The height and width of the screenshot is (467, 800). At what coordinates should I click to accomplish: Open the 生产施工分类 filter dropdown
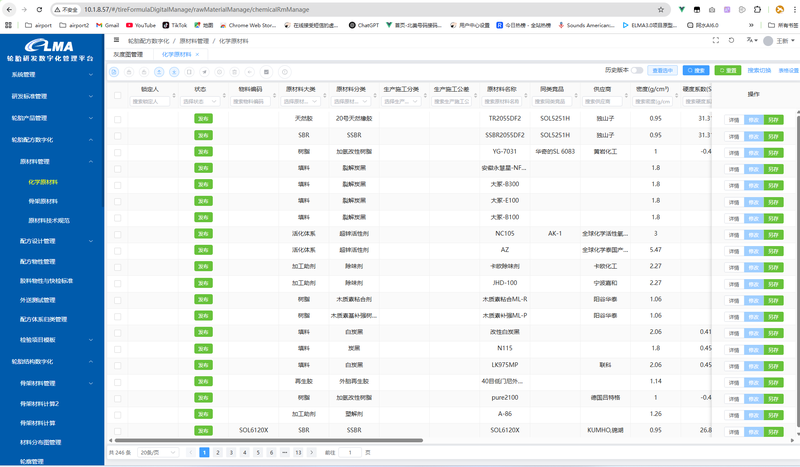(x=401, y=102)
